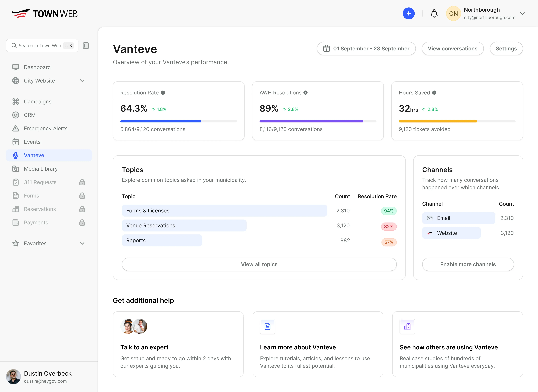Viewport: 538px width, 392px height.
Task: Click the TownWeb logo
Action: [x=45, y=14]
